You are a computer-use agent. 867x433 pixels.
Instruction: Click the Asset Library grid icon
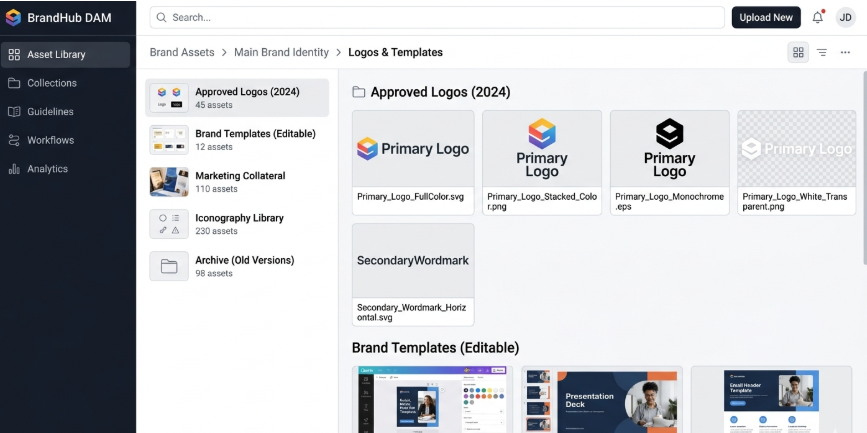click(x=14, y=55)
